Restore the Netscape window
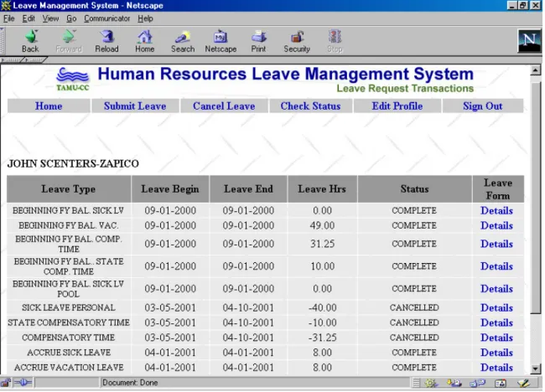Image resolution: width=545 pixels, height=392 pixels. (x=523, y=6)
